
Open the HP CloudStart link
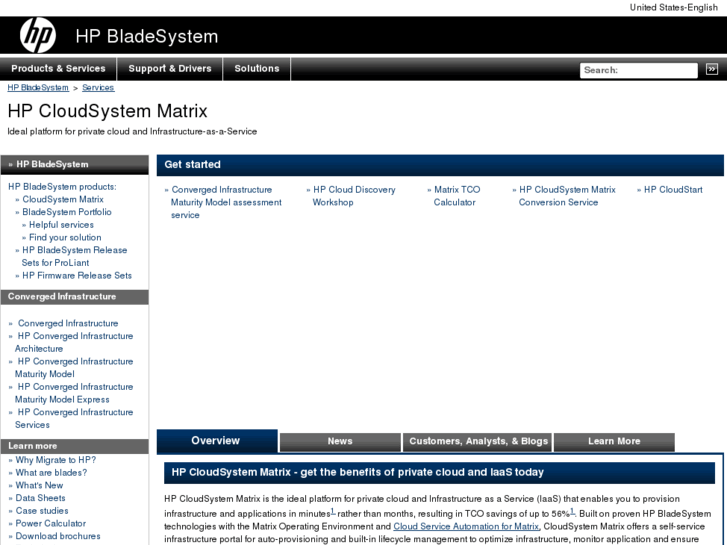(x=672, y=190)
